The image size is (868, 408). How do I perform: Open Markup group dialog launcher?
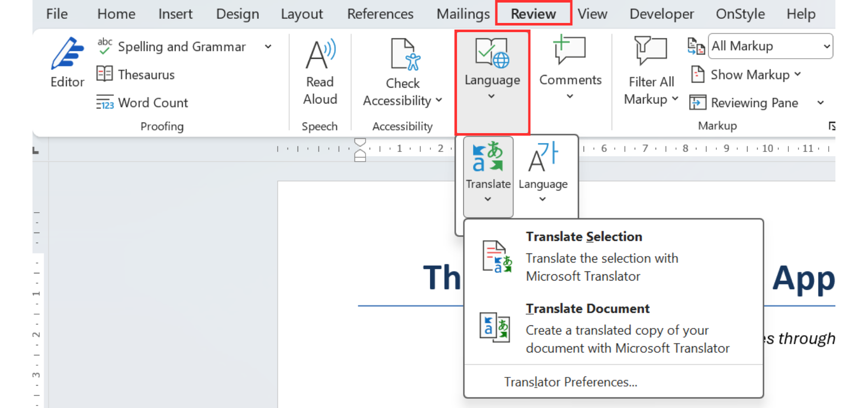coord(832,126)
